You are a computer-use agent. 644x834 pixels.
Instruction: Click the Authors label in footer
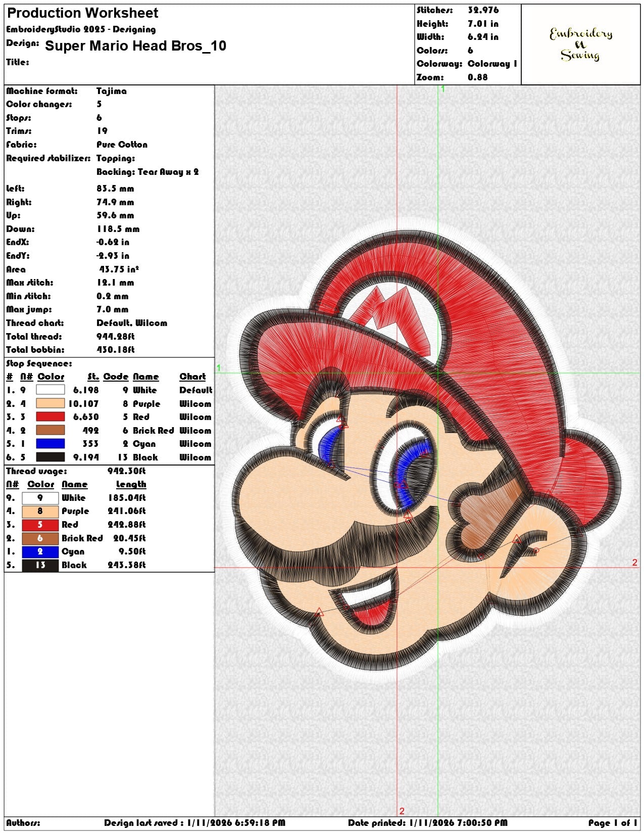click(23, 823)
